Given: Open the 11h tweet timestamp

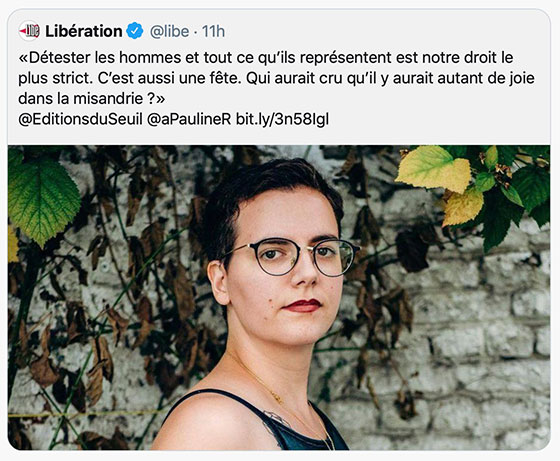Looking at the screenshot, I should 213,32.
